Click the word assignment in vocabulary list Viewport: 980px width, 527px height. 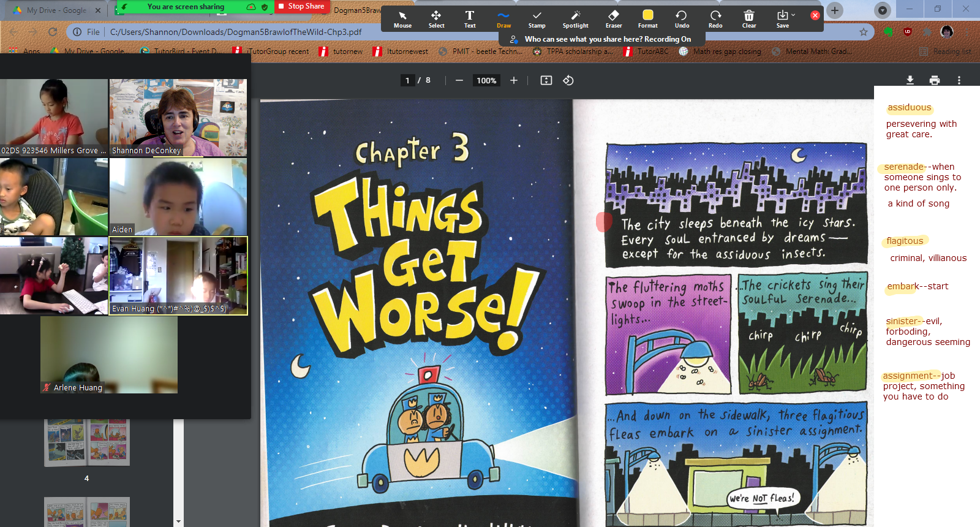[x=908, y=376]
